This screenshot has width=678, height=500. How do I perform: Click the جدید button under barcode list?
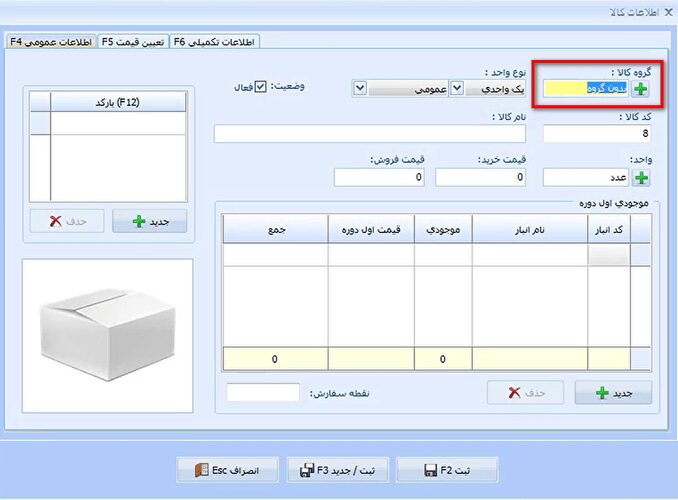pyautogui.click(x=150, y=221)
